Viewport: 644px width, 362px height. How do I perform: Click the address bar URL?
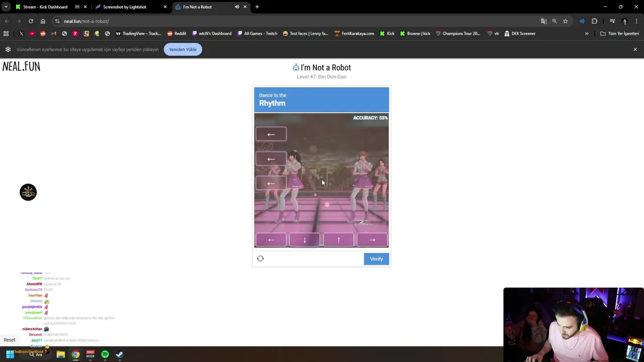tap(87, 21)
